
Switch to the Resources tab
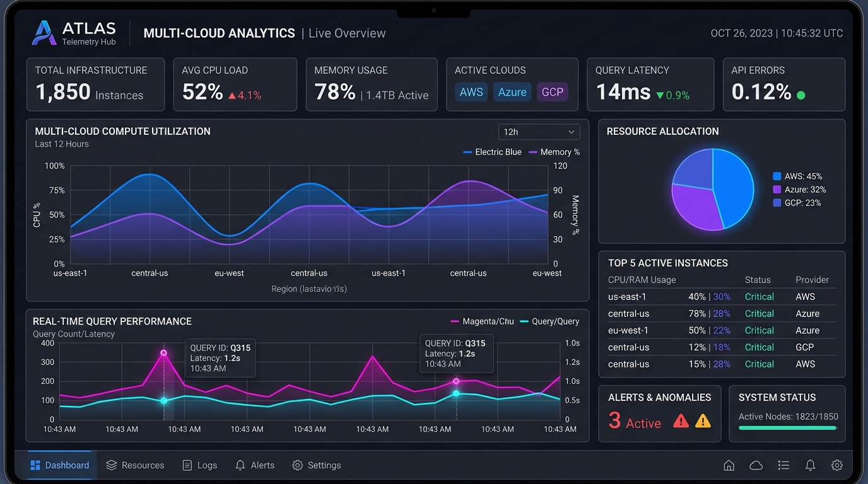coord(135,465)
